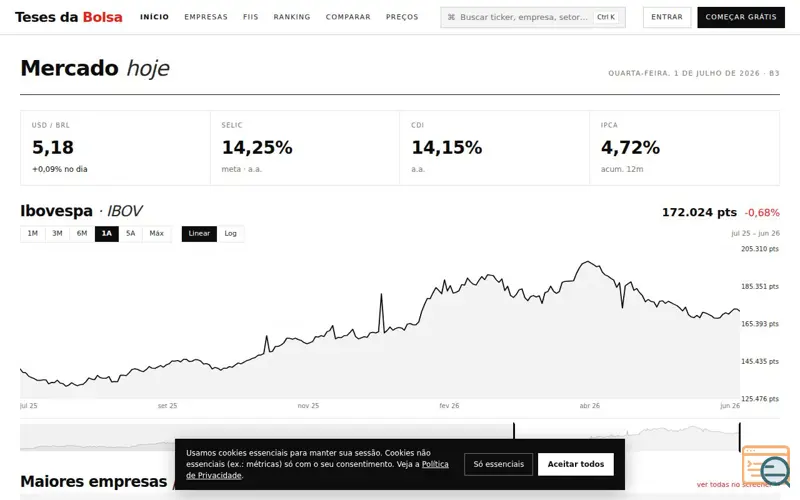The height and width of the screenshot is (500, 800).
Task: Click the IPCA 4,72% card
Action: [x=684, y=148]
